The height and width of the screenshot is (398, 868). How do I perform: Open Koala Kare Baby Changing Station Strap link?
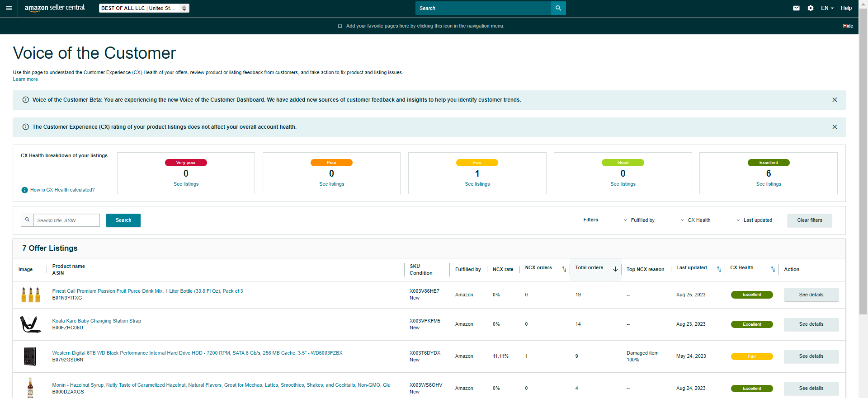[96, 321]
